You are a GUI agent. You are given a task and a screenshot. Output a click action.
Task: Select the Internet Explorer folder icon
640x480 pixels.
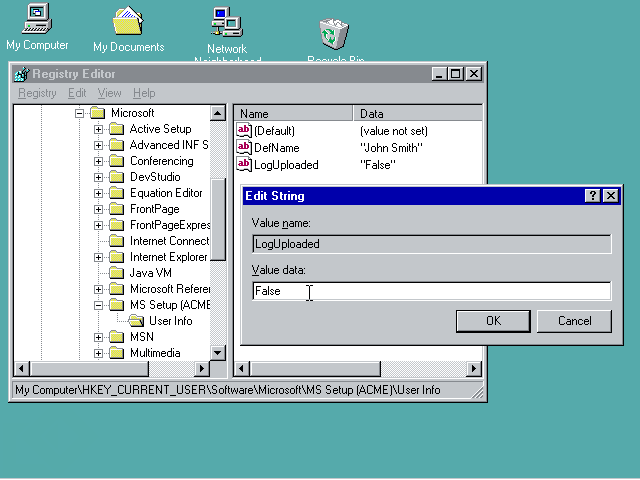tap(117, 257)
